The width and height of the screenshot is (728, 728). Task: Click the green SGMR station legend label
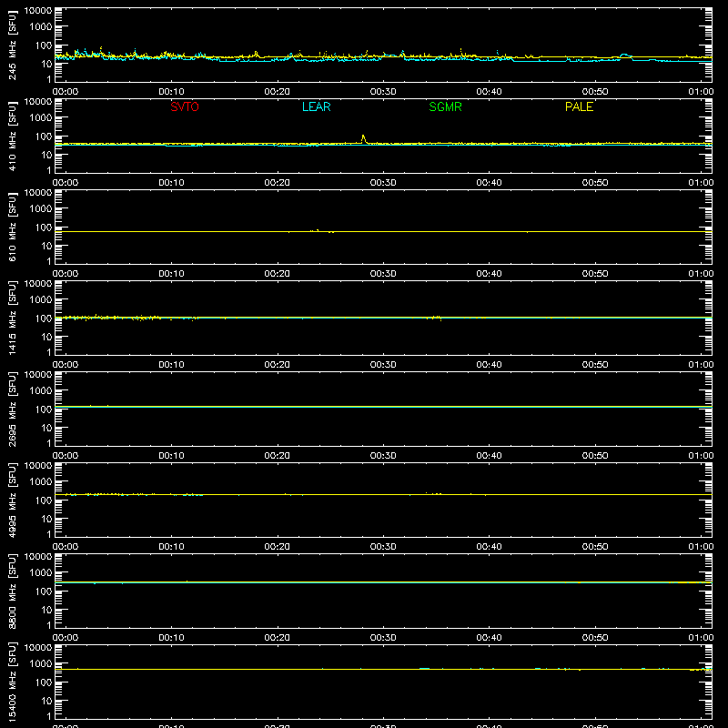pos(445,106)
